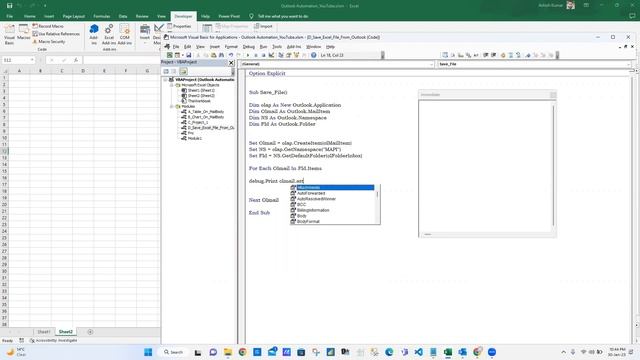Screen dimensions: 640x360
Task: Collapse the Modules folder in project tree
Action: (172, 106)
